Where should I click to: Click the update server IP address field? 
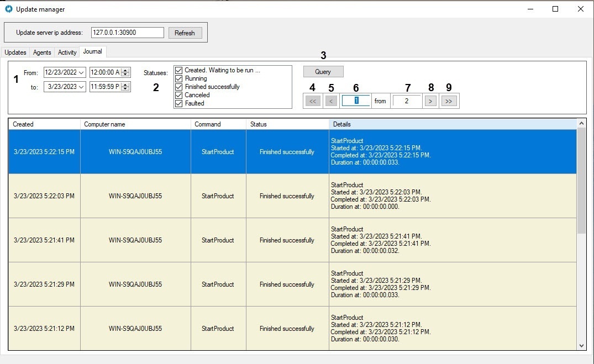[x=127, y=33]
